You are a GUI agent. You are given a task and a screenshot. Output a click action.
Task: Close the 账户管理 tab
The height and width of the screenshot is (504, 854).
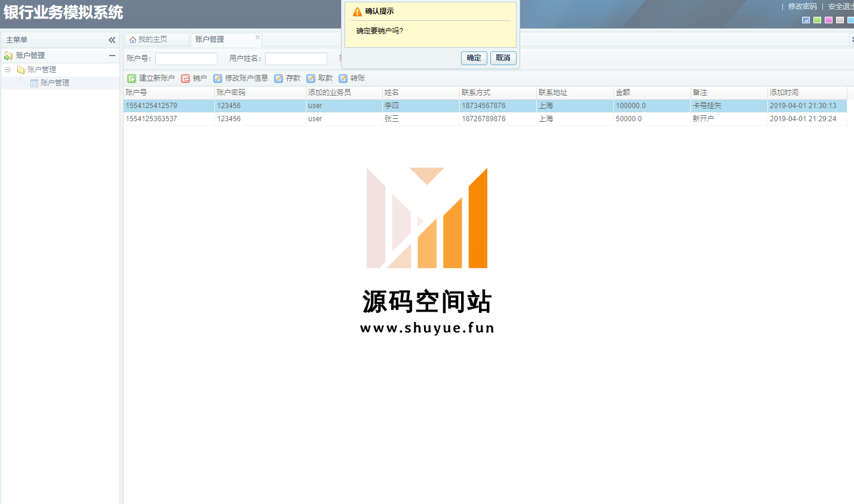257,37
